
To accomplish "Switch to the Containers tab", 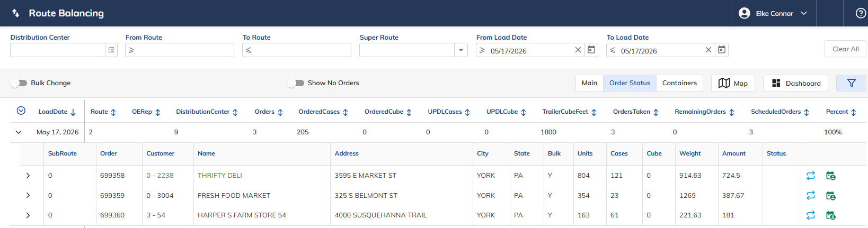I will click(679, 83).
